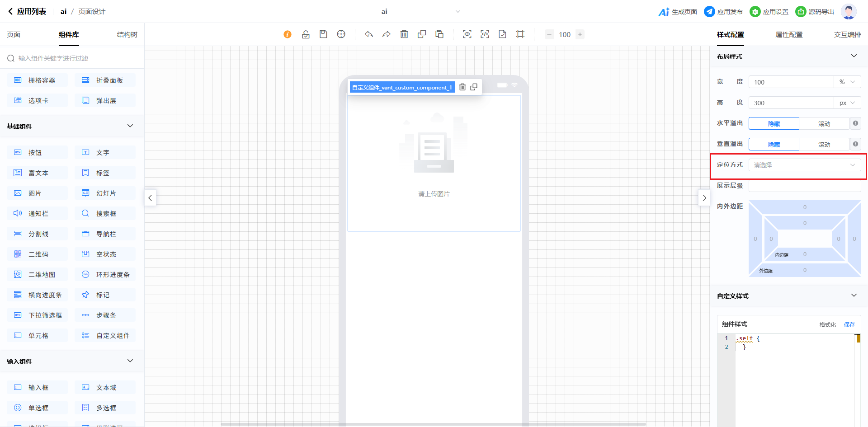Increase zoom with the plus button
This screenshot has width=868, height=427.
pos(580,34)
